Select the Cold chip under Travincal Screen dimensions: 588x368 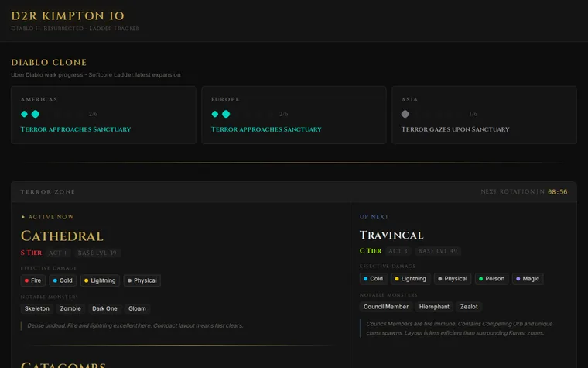(x=374, y=279)
